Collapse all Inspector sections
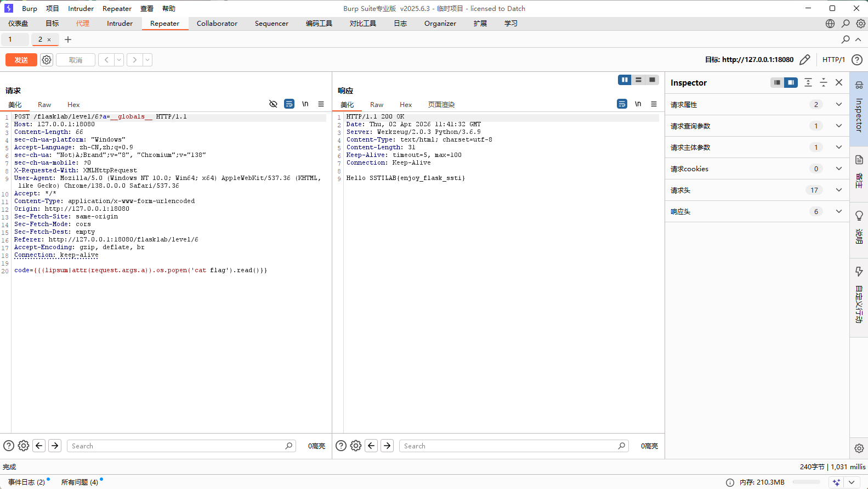868x489 pixels. pyautogui.click(x=824, y=82)
